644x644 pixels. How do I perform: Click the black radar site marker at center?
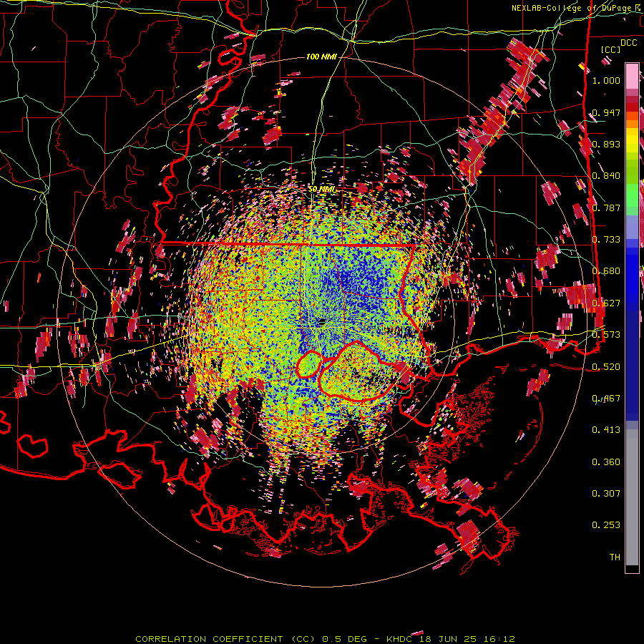click(x=322, y=321)
